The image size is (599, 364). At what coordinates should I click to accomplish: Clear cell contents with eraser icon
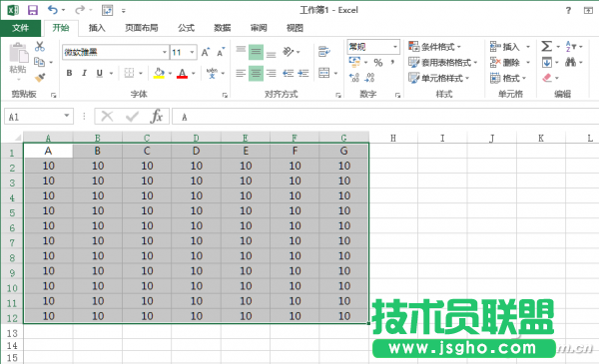547,78
